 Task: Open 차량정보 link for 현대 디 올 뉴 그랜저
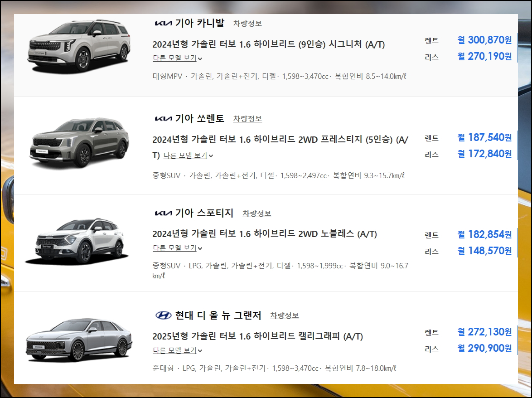(284, 315)
